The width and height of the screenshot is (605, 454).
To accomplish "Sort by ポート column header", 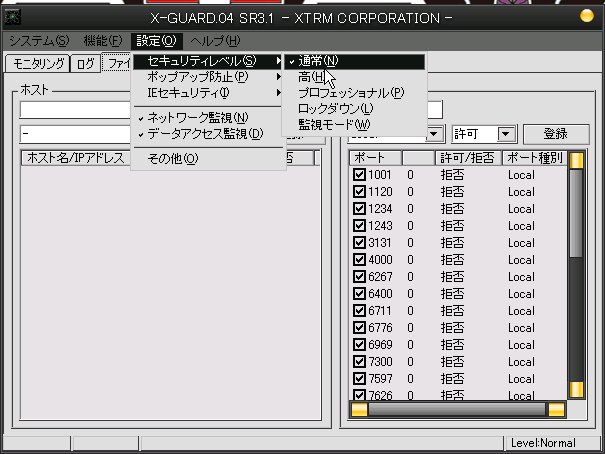I will 375,158.
